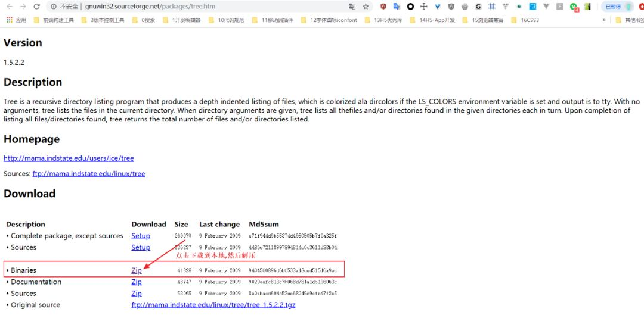
Task: Open the 15浏览器兼容 bookmark folder
Action: click(483, 20)
